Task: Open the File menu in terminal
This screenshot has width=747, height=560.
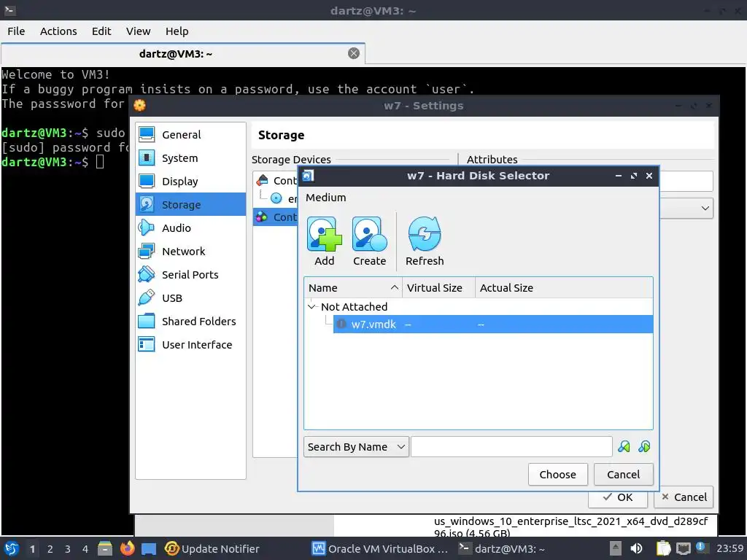Action: click(x=16, y=31)
